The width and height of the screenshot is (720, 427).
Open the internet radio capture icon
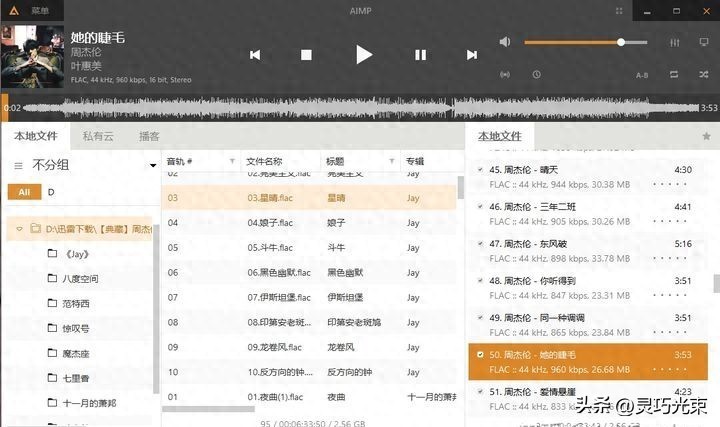(505, 74)
